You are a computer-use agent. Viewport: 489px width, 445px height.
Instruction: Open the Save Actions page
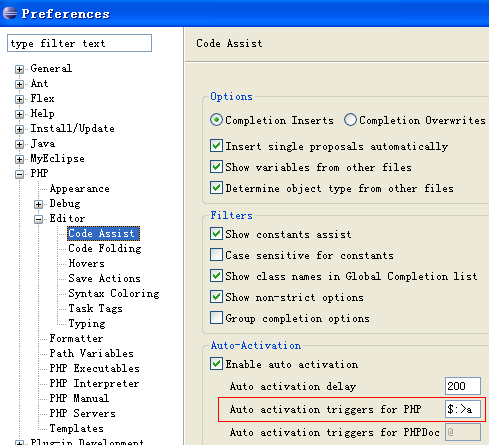104,278
